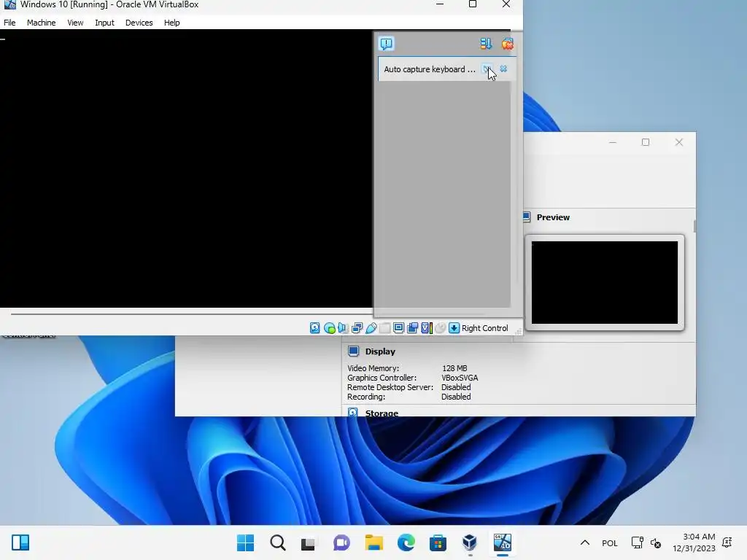
Task: Click the Display section monitor icon
Action: pyautogui.click(x=353, y=351)
